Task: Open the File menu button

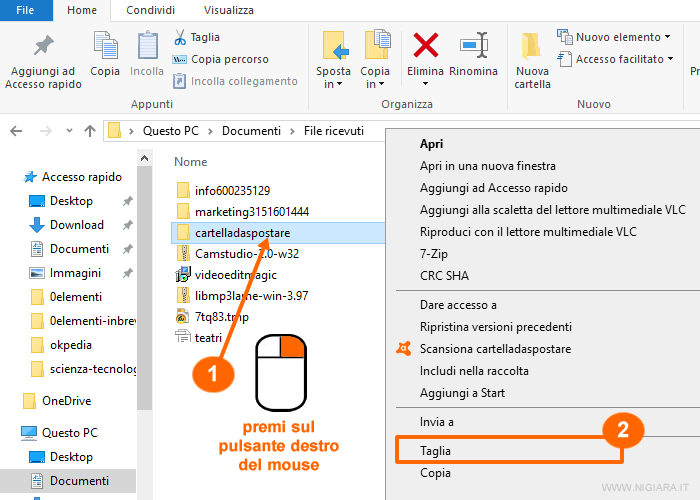Action: [x=26, y=10]
